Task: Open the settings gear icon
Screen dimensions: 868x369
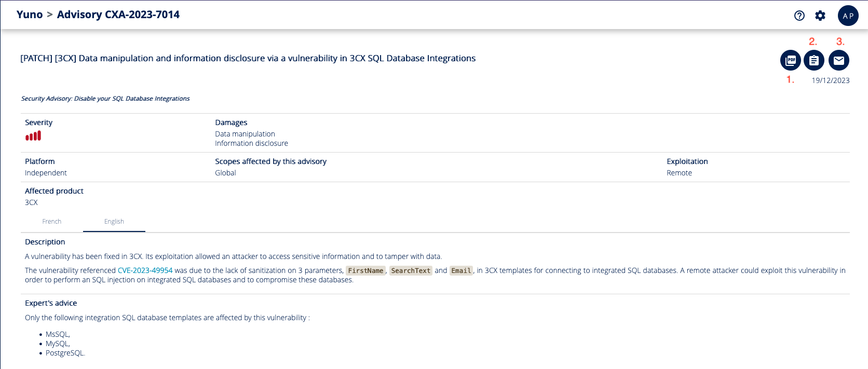Action: coord(820,16)
